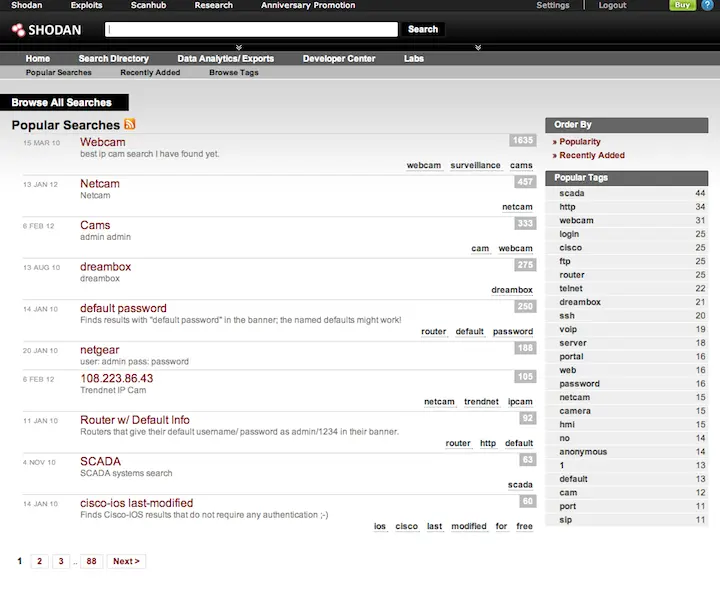Expand the right double-chevron below header

pos(478,47)
